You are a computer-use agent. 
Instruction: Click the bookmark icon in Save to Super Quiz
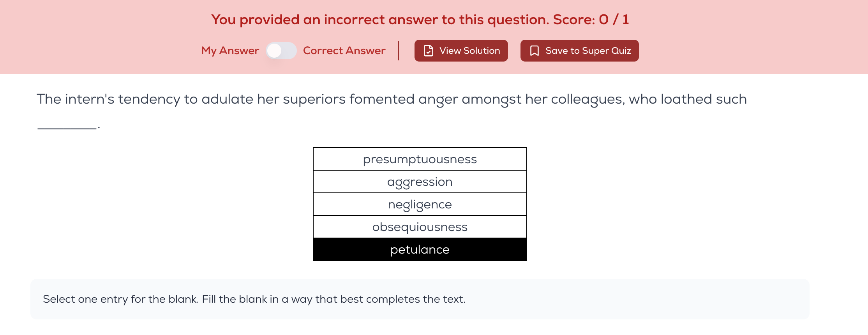535,51
